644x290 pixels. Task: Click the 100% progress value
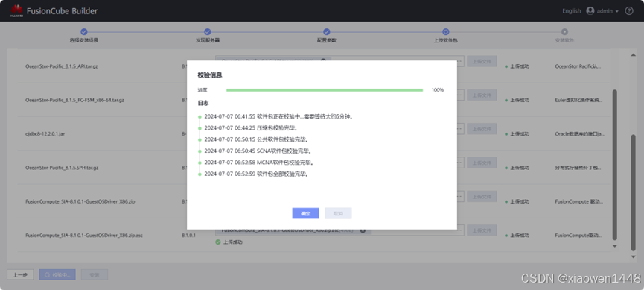(438, 90)
